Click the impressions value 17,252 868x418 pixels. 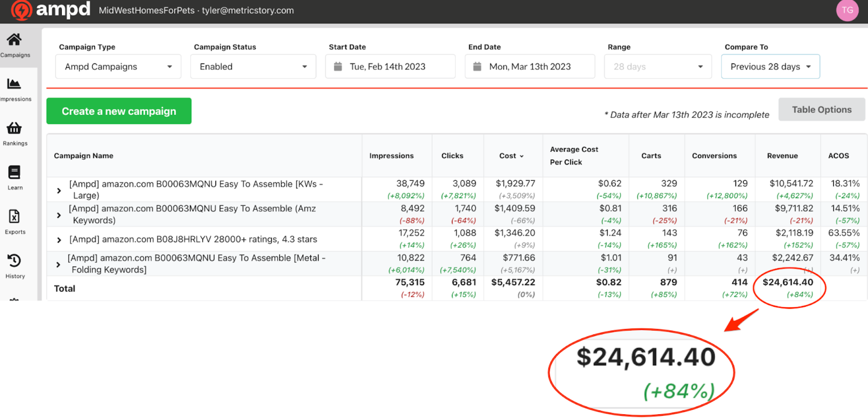pyautogui.click(x=412, y=233)
